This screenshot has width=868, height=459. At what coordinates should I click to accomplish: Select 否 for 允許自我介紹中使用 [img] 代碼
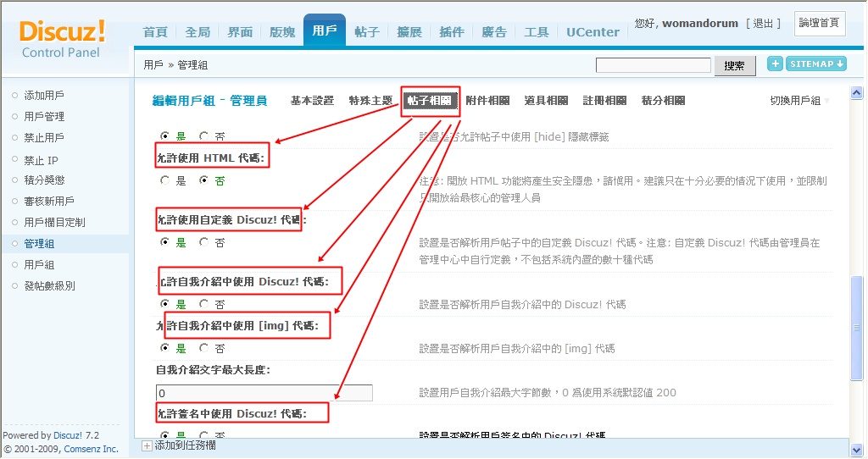(203, 348)
